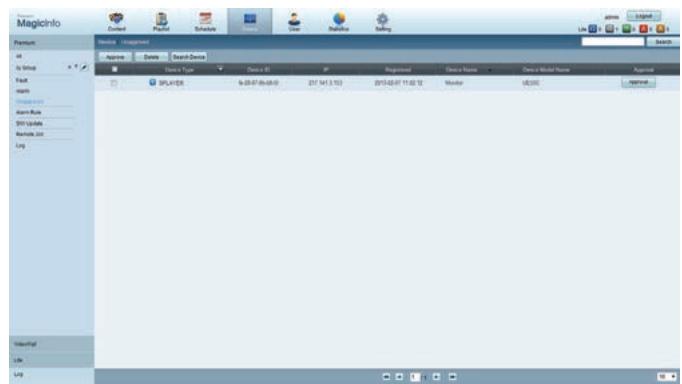The height and width of the screenshot is (384, 682).
Task: Open the User section icon
Action: tap(294, 21)
